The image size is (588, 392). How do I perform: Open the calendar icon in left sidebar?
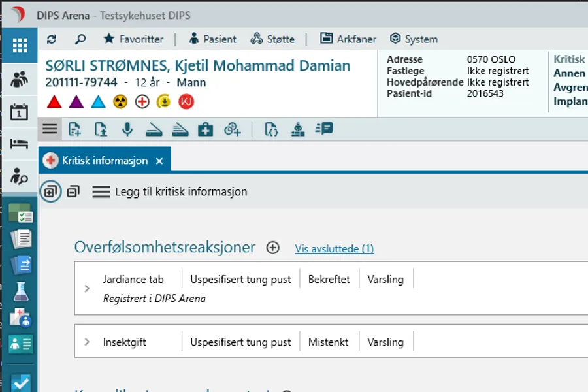20,111
